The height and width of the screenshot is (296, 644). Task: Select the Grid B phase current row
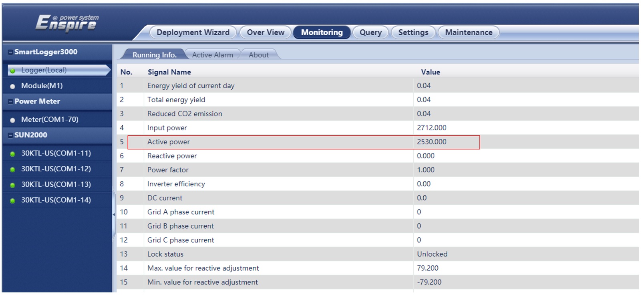(377, 226)
